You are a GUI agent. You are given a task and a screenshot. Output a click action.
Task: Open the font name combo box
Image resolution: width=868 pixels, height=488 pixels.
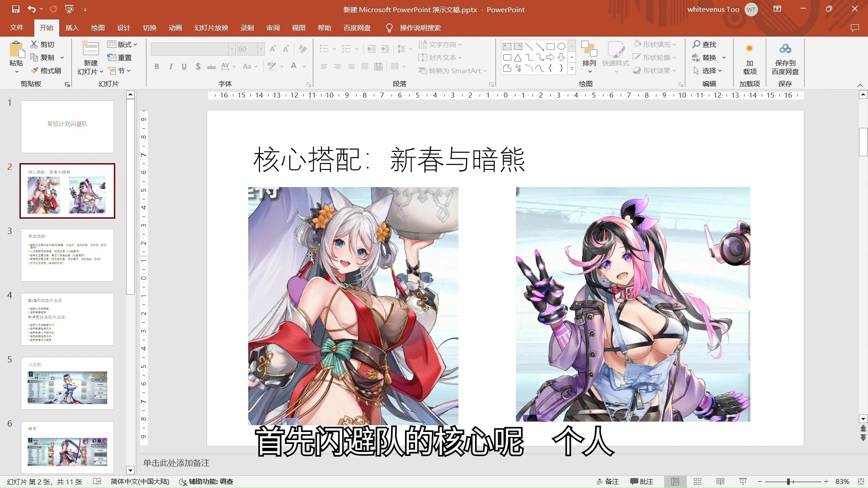point(193,49)
